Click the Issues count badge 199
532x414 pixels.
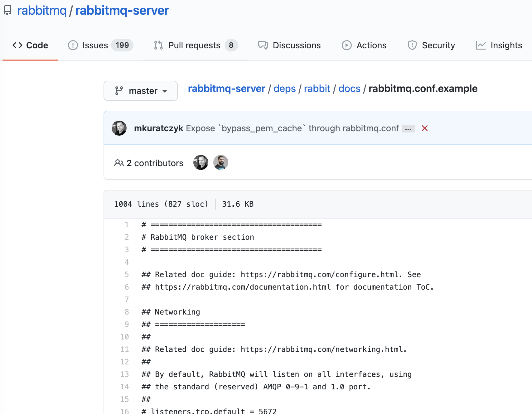coord(122,46)
